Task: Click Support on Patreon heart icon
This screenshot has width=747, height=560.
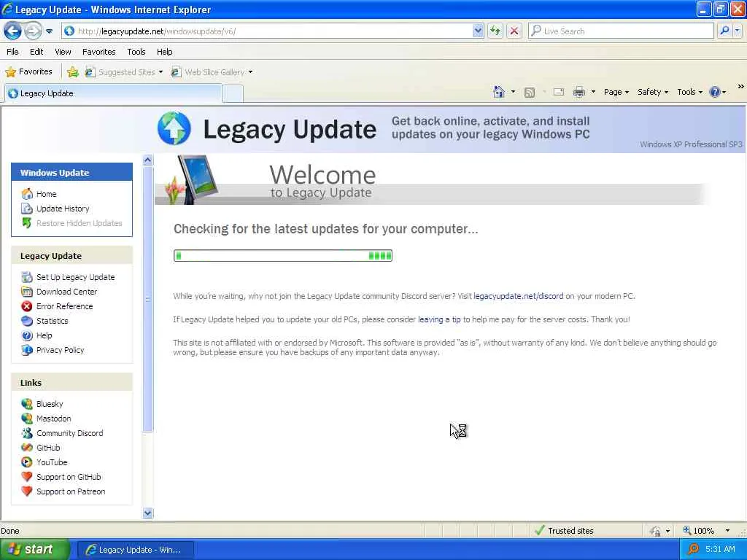Action: [x=27, y=491]
